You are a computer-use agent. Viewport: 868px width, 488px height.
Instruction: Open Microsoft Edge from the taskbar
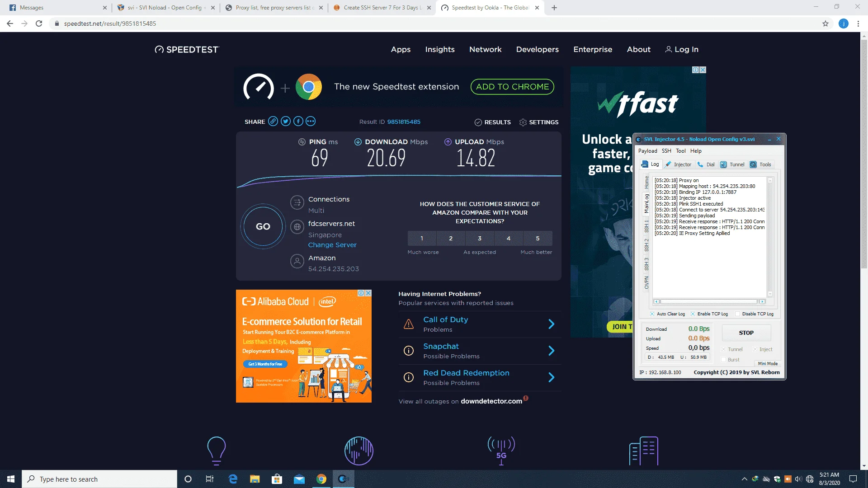233,479
